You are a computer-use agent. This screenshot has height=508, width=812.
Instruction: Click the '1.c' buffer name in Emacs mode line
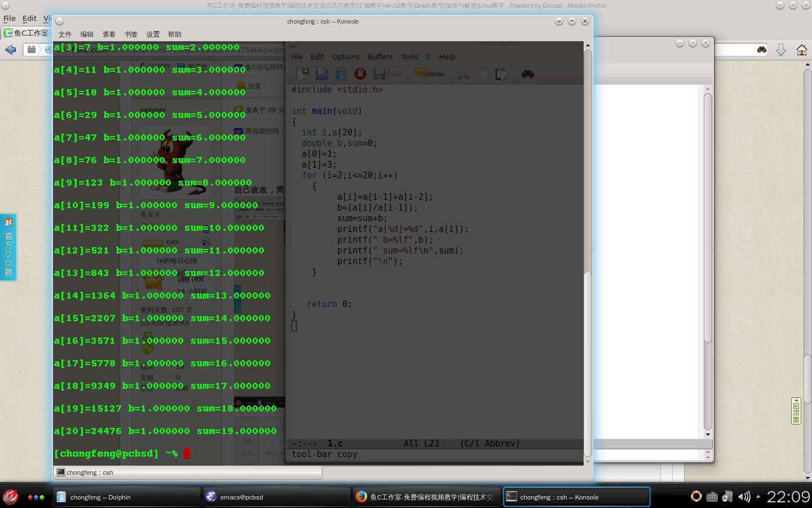335,444
